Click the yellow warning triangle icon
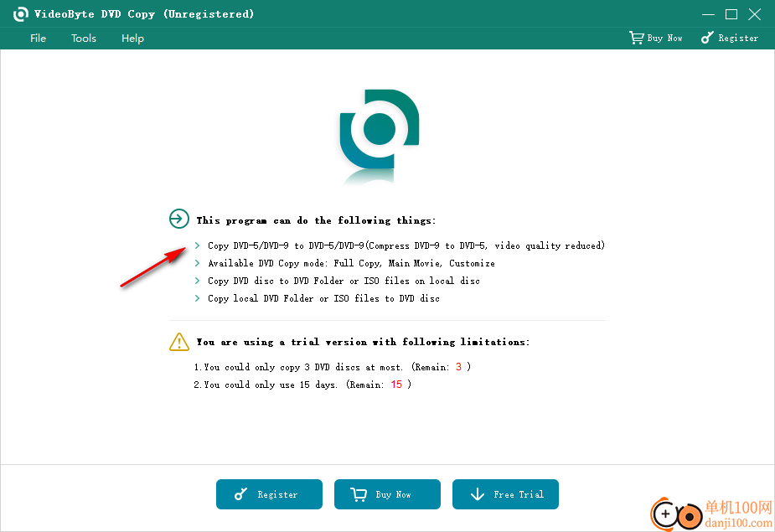The height and width of the screenshot is (532, 775). [179, 342]
